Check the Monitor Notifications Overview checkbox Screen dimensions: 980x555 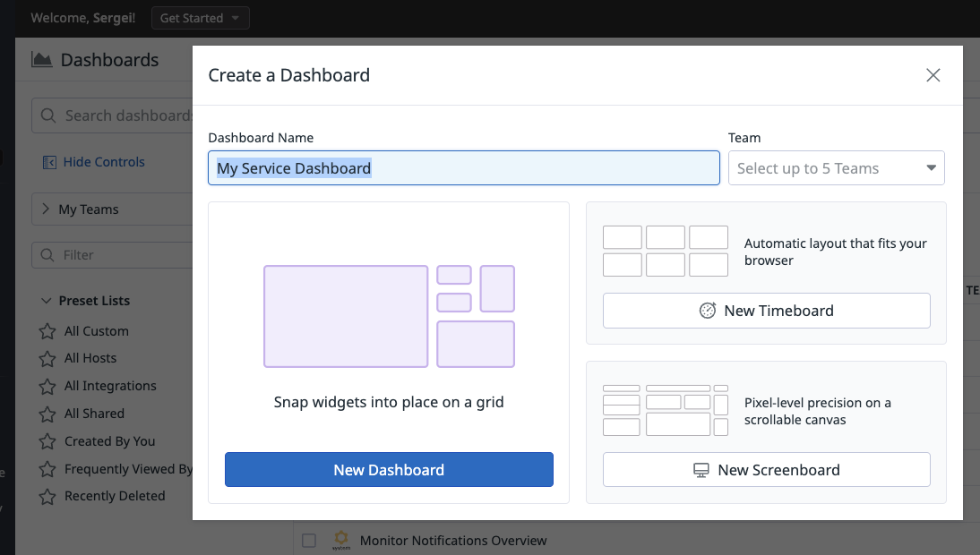pos(309,541)
